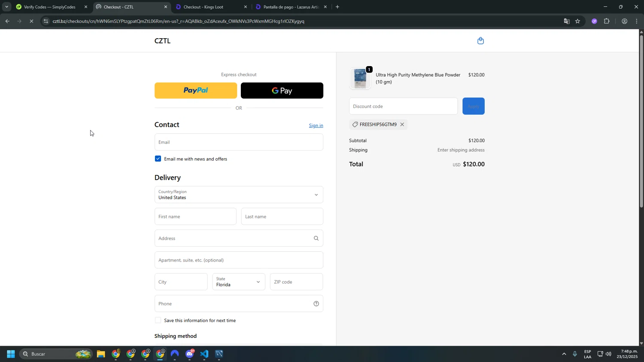Stop loading the page
Viewport: 644px width, 362px height.
31,21
